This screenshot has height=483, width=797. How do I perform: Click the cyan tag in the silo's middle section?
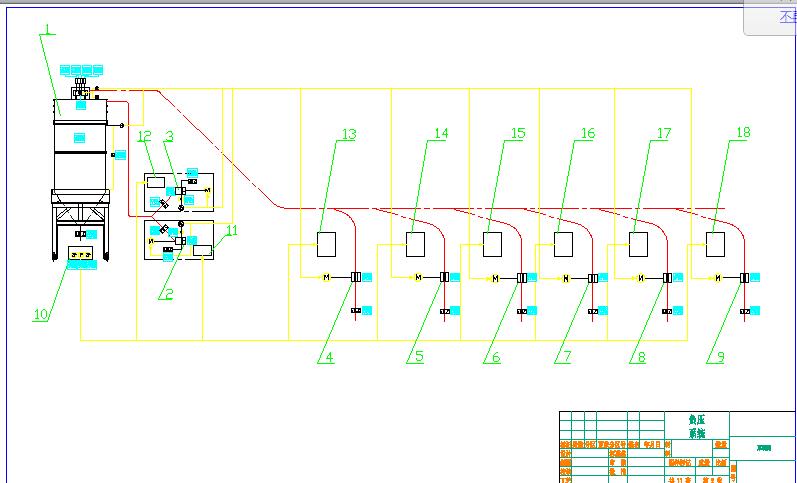point(79,137)
